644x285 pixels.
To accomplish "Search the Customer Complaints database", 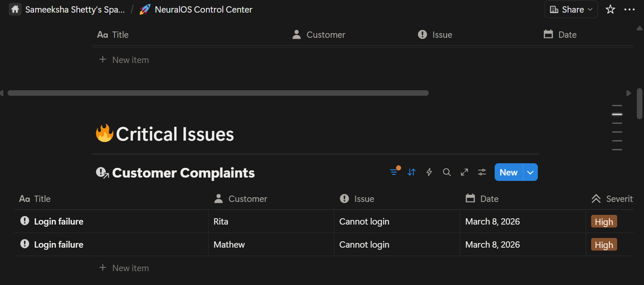I will click(447, 172).
